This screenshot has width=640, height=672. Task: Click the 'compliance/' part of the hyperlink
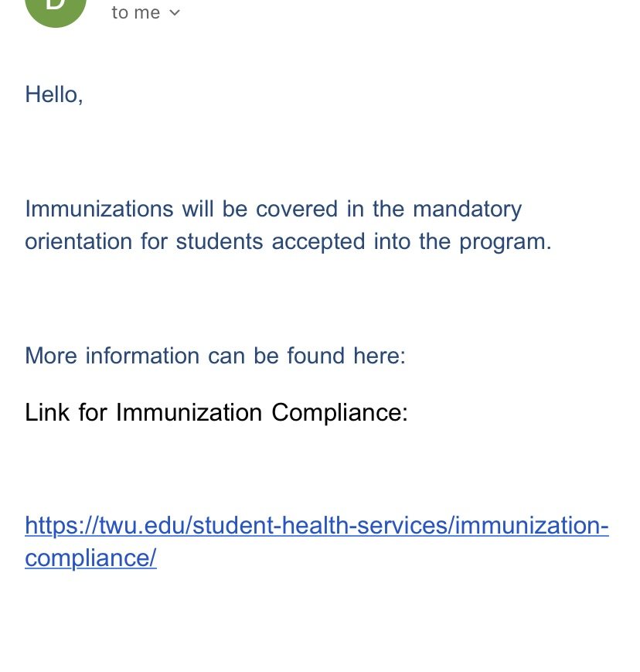[90, 558]
